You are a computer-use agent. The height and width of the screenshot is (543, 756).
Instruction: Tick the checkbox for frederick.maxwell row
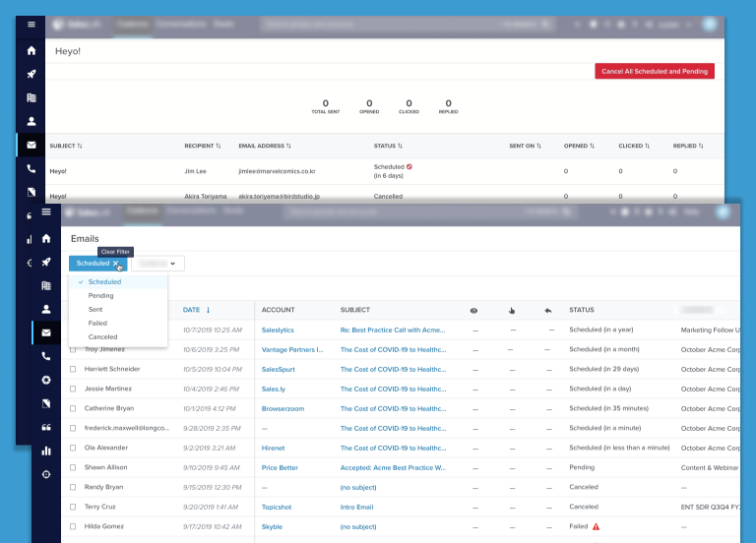point(73,428)
